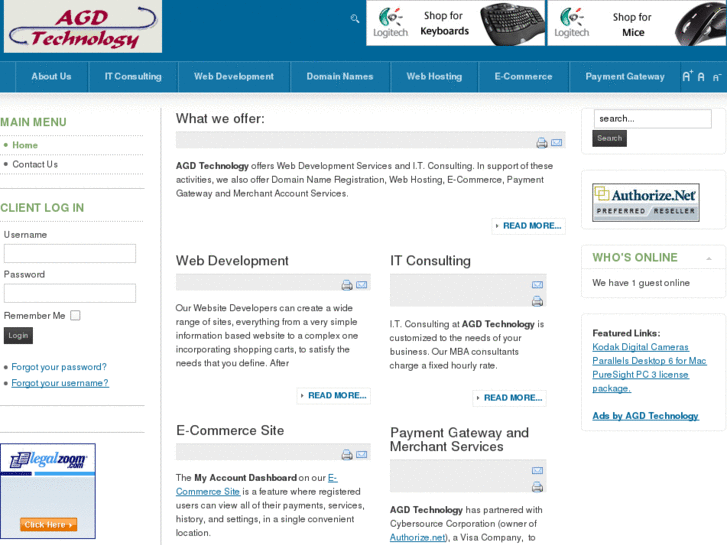
Task: Click the legalzoom.com ad logo
Action: tap(48, 460)
